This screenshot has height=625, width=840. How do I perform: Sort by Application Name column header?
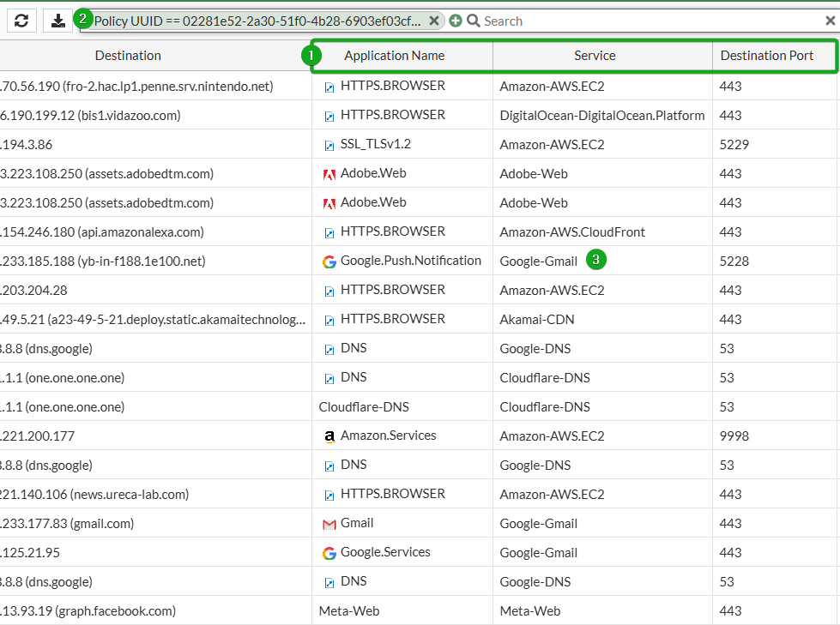click(x=395, y=56)
